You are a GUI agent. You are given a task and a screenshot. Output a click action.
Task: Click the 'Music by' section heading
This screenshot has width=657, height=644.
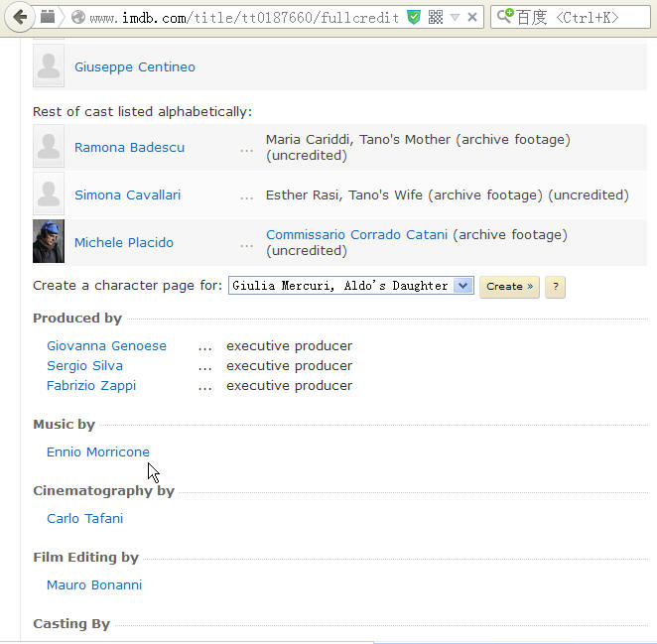65,425
